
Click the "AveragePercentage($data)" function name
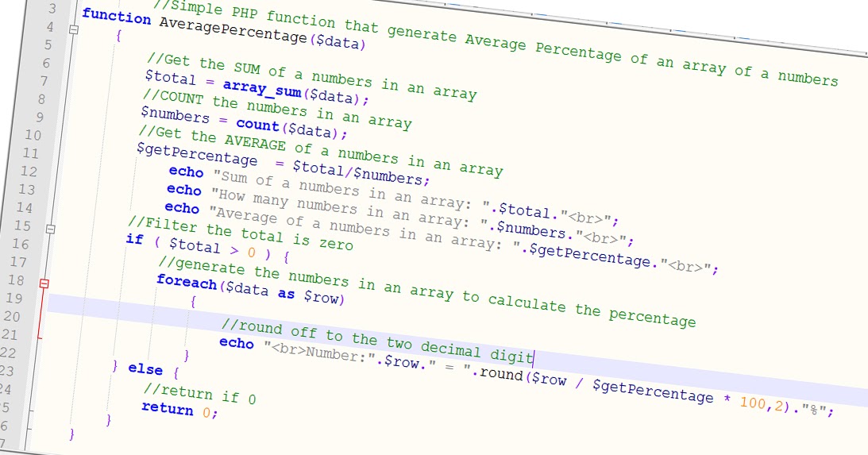coord(262,33)
